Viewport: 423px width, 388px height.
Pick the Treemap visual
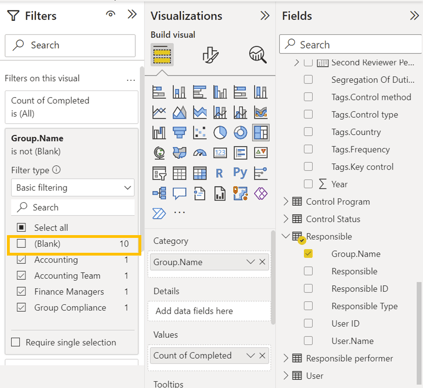point(261,133)
